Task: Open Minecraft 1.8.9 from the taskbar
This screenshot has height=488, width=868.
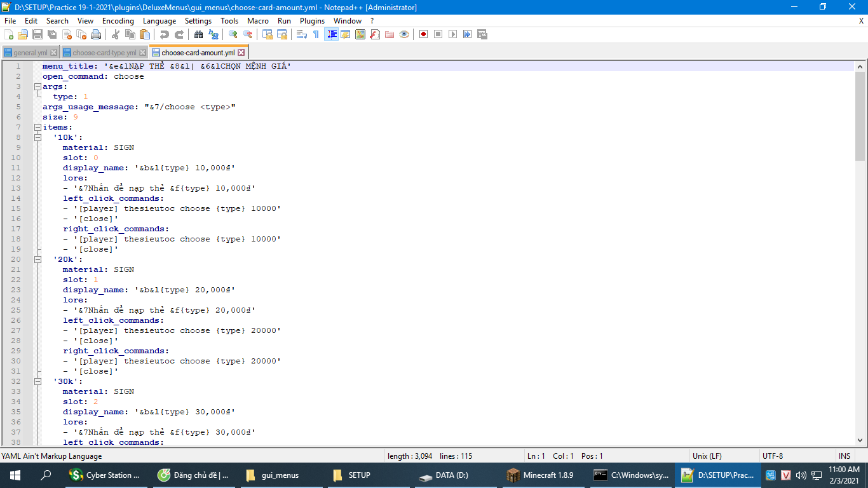Action: pyautogui.click(x=539, y=475)
